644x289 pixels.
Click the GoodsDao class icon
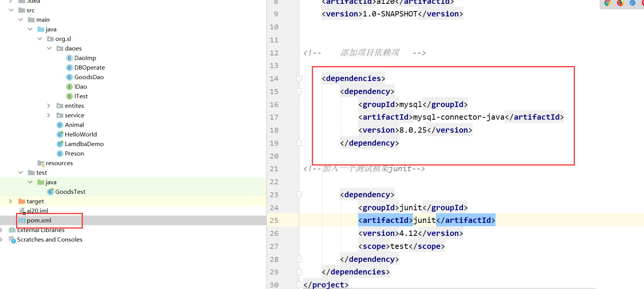tap(69, 77)
